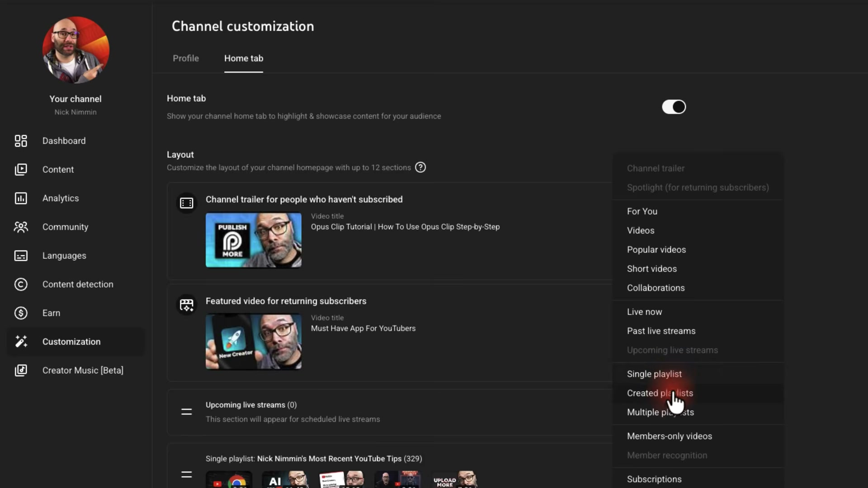Viewport: 868px width, 488px height.
Task: Click the channel profile avatar
Action: click(x=75, y=50)
